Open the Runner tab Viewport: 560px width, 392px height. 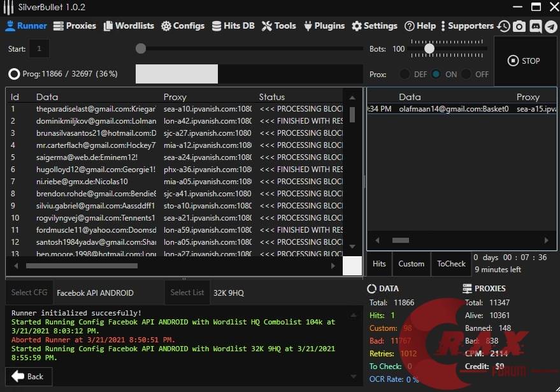(x=26, y=25)
